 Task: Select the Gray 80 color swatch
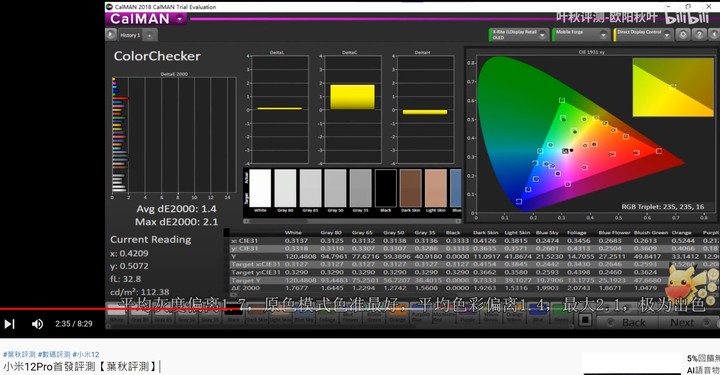285,188
